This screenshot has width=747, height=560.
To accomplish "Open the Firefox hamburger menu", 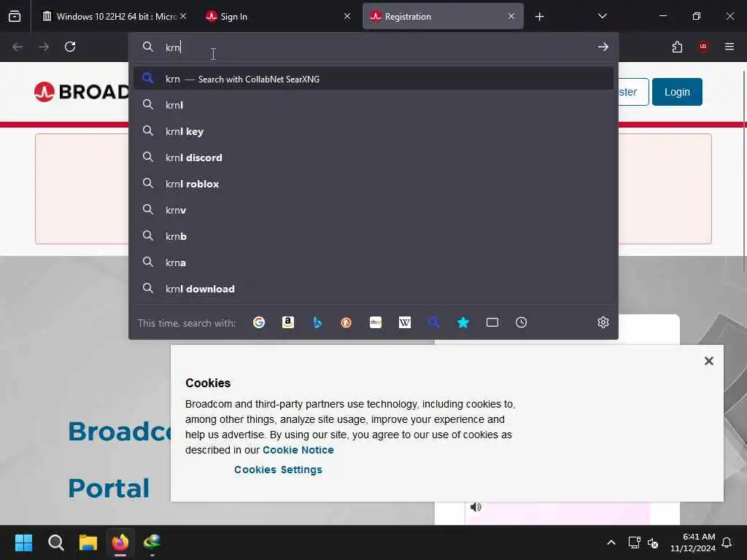I will (x=729, y=47).
